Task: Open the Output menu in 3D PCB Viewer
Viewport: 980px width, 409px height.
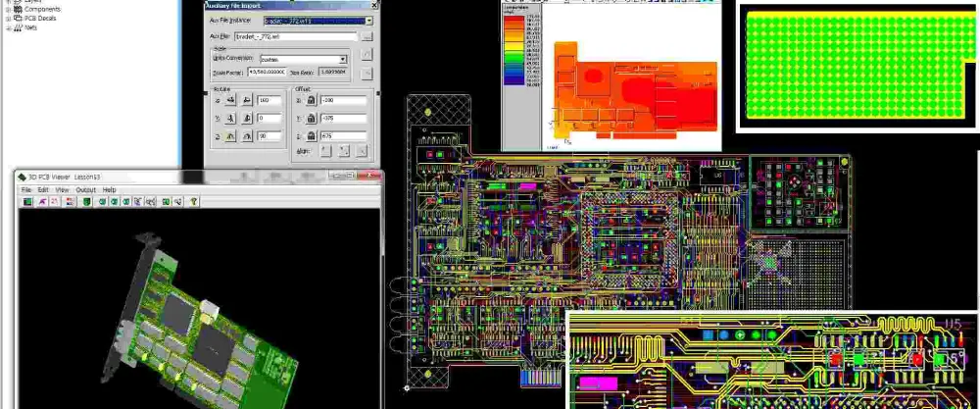Action: pyautogui.click(x=86, y=189)
